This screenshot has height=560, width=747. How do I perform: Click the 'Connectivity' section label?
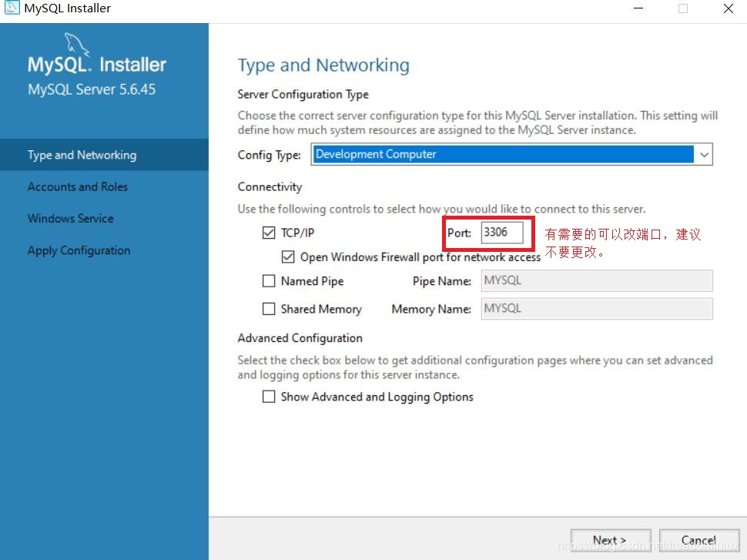coord(270,187)
